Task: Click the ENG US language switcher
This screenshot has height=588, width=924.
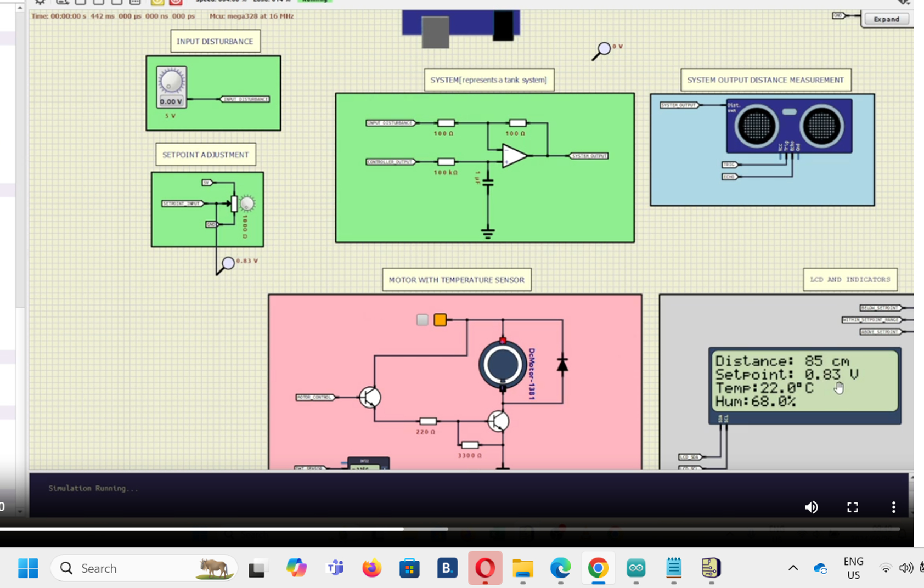Action: pyautogui.click(x=853, y=568)
